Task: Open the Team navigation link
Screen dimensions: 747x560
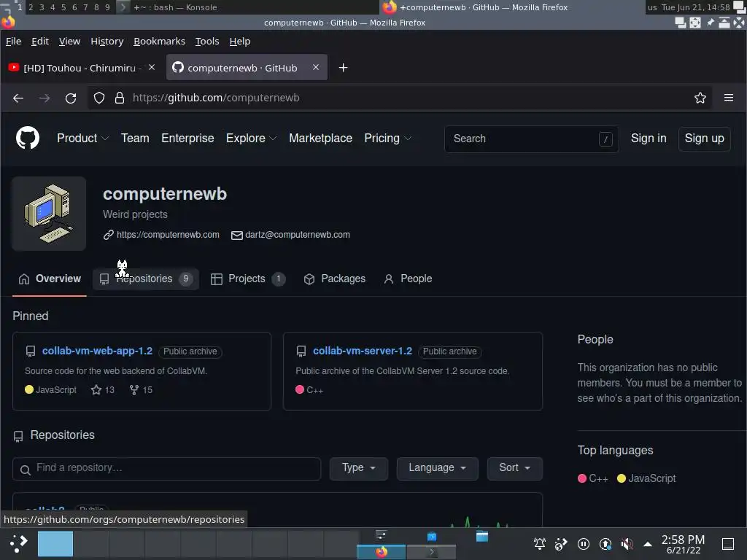Action: click(135, 138)
